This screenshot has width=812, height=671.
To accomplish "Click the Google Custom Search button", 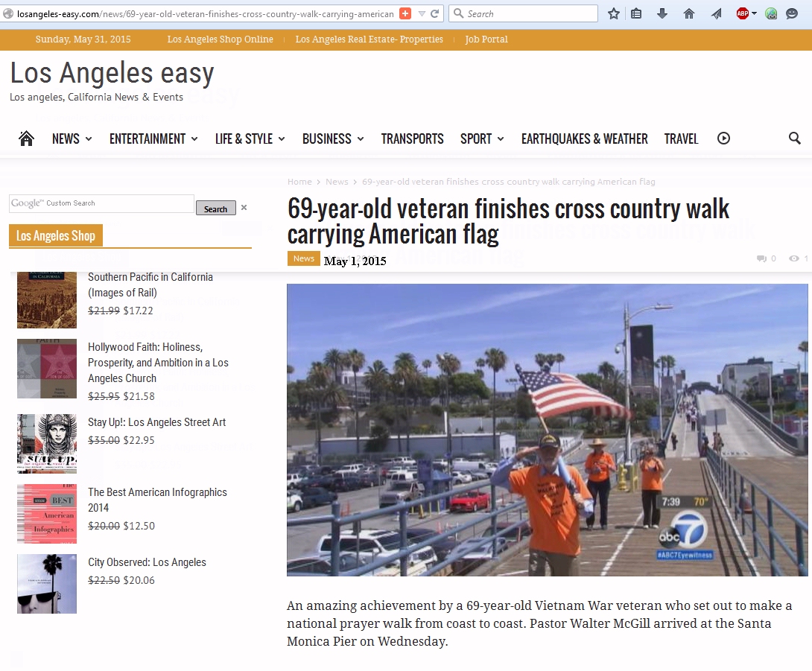I will pyautogui.click(x=215, y=209).
